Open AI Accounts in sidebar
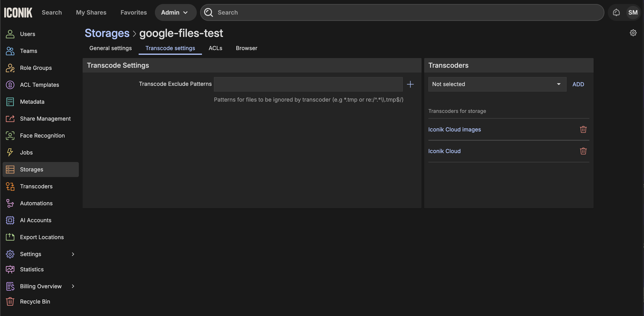Image resolution: width=644 pixels, height=316 pixels. [x=36, y=220]
